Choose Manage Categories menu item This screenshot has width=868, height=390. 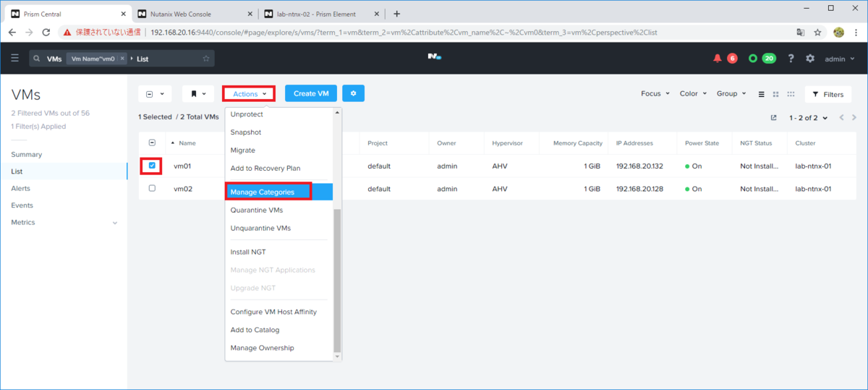pyautogui.click(x=278, y=192)
